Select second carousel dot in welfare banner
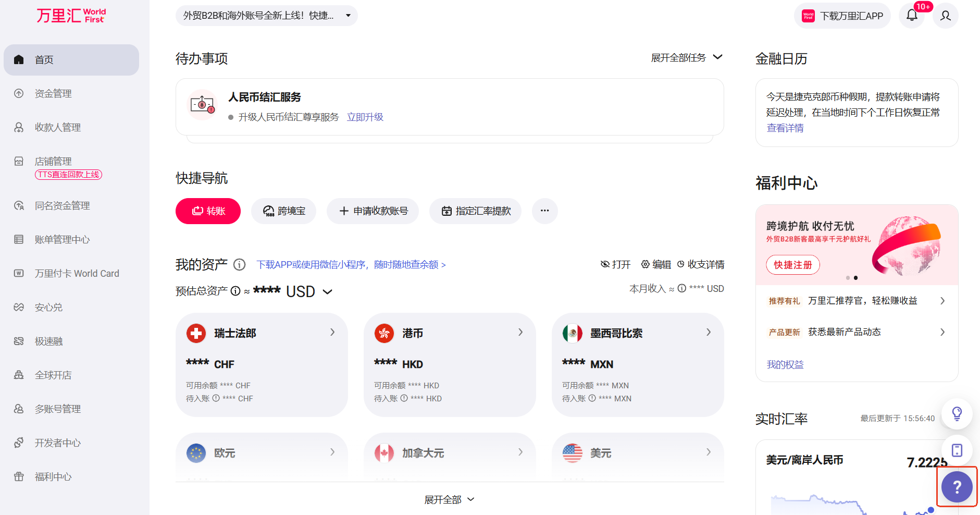 855,278
